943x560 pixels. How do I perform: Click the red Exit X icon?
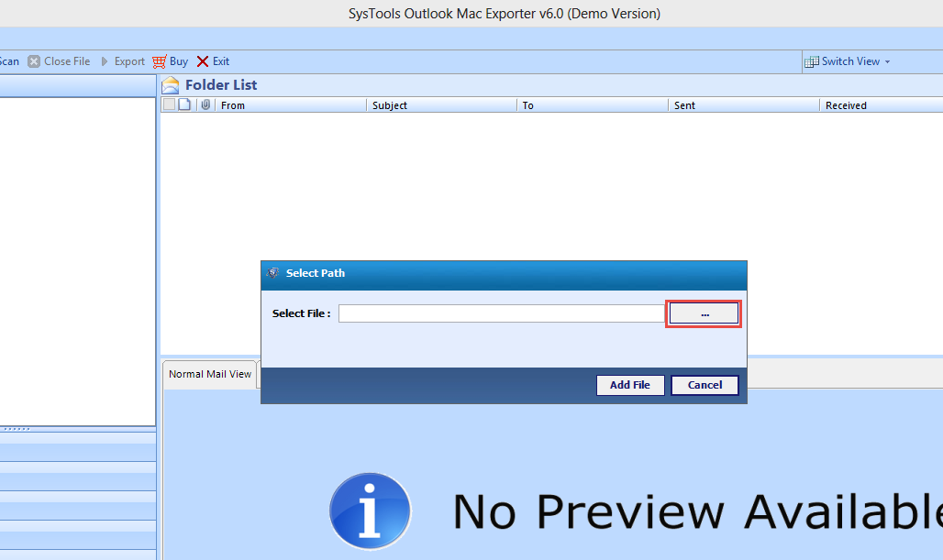[x=203, y=61]
